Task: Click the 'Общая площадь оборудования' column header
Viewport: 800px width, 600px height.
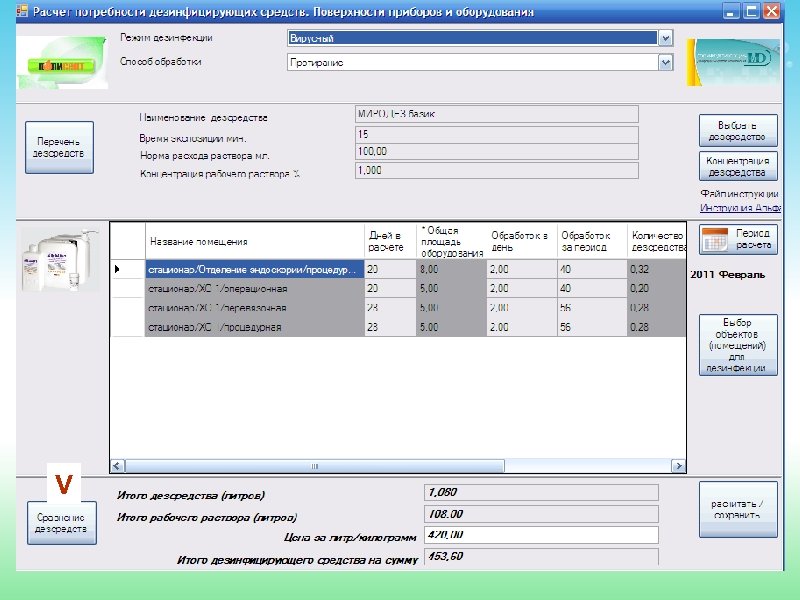Action: click(x=451, y=241)
